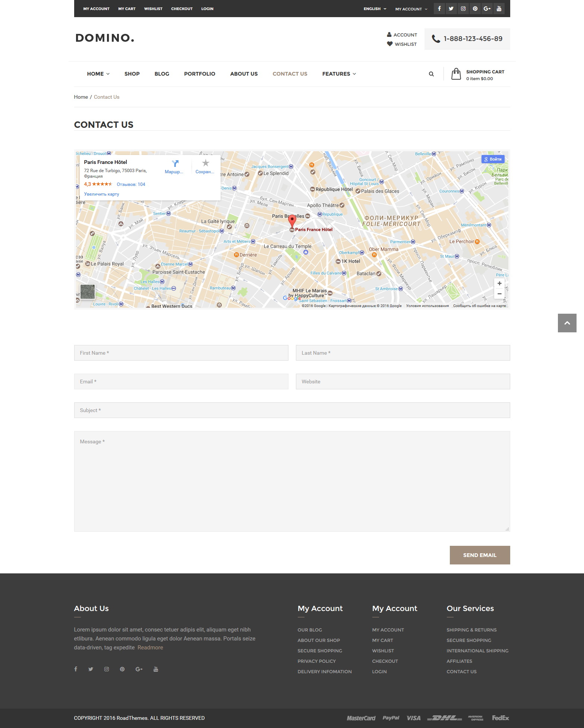Click the scroll-to-top arrow button

[567, 323]
